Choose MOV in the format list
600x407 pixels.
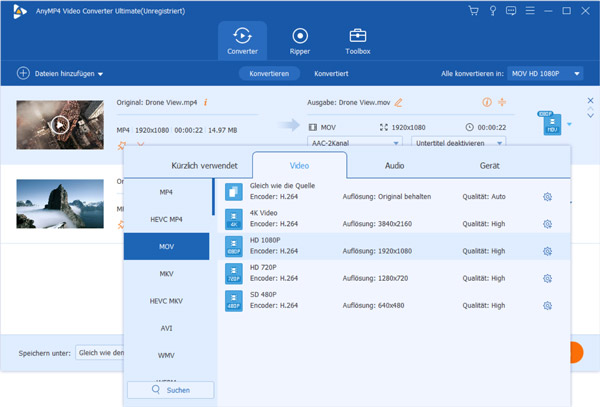[166, 246]
